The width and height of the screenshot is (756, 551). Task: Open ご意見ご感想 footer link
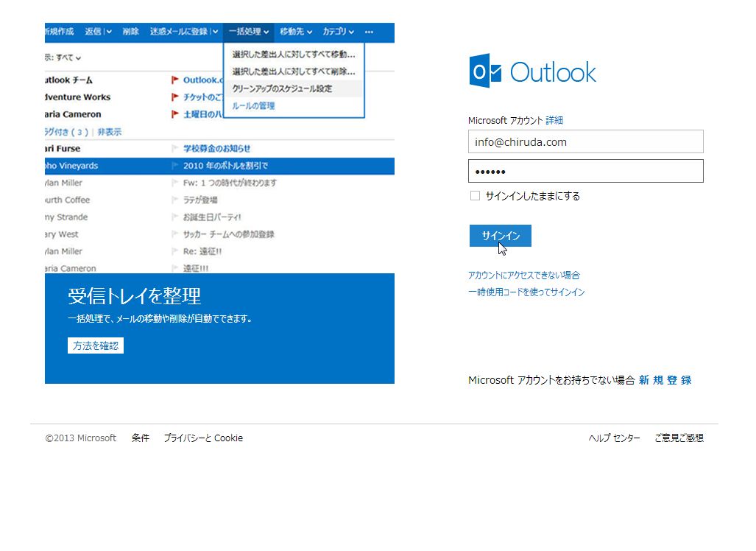pyautogui.click(x=679, y=438)
